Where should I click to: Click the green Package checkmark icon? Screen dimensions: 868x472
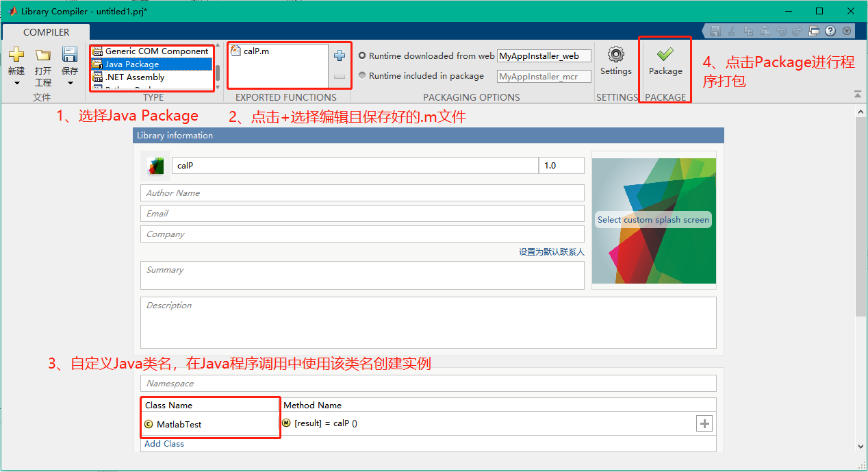coord(664,55)
